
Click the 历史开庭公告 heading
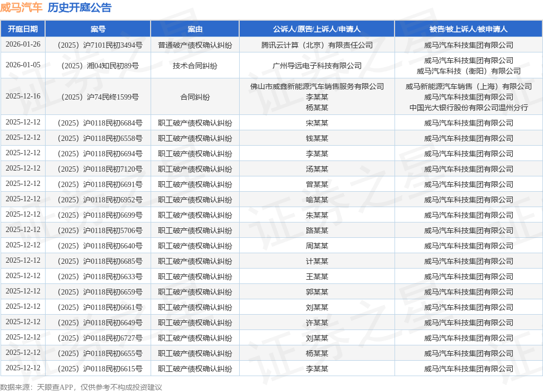point(80,7)
